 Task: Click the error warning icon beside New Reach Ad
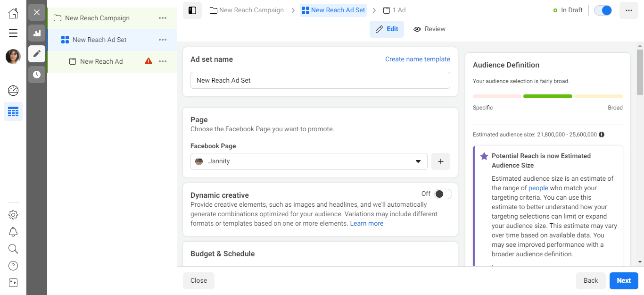[148, 61]
